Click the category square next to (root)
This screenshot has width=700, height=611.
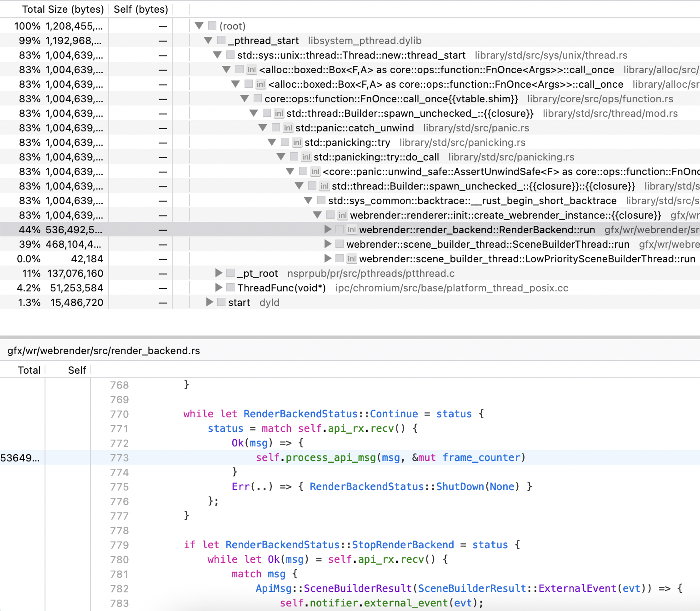click(212, 26)
